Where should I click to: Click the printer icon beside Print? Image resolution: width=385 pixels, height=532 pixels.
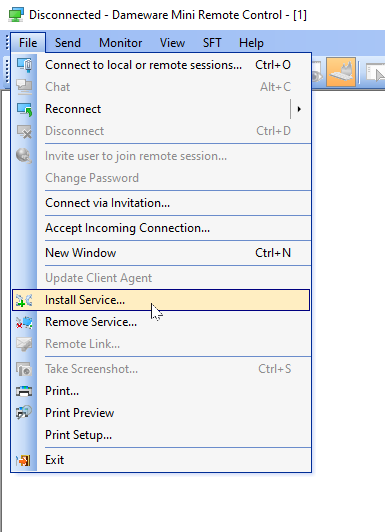pyautogui.click(x=24, y=391)
